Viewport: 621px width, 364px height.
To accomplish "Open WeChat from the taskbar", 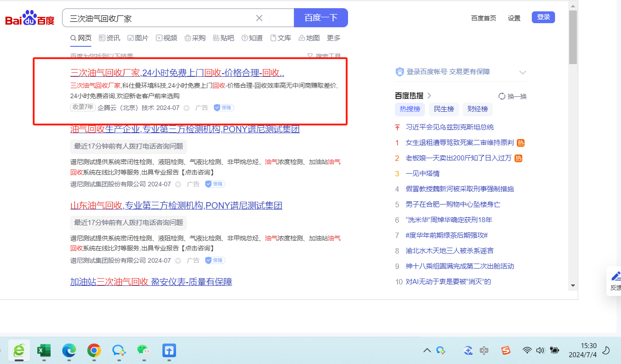I will pyautogui.click(x=143, y=350).
